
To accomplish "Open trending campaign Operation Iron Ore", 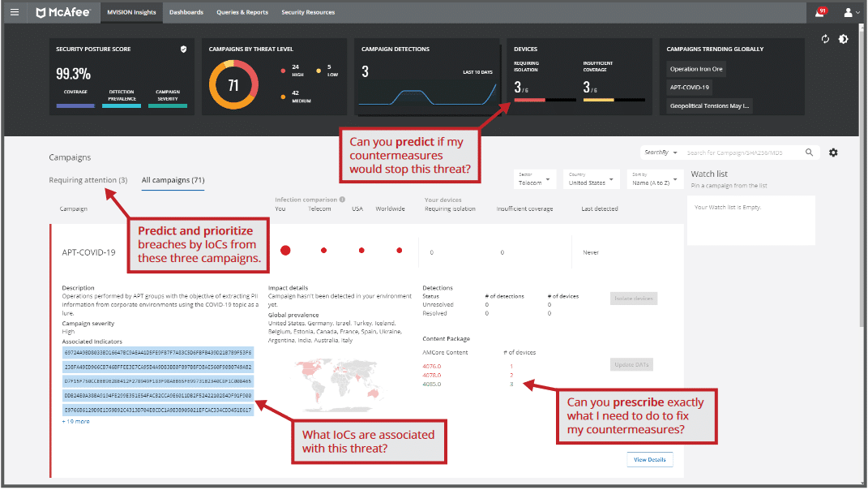I will (x=696, y=69).
